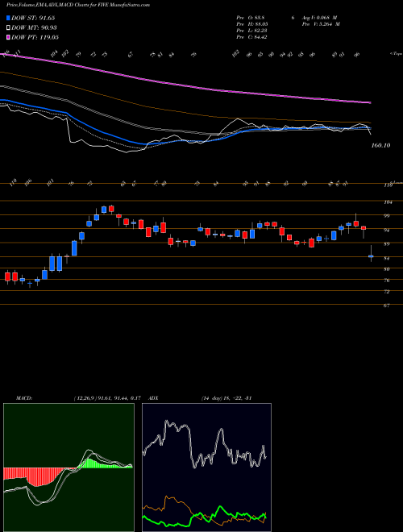Click the 94 price axis label
Image resolution: width=403 pixels, height=532 pixels.
tap(387, 230)
